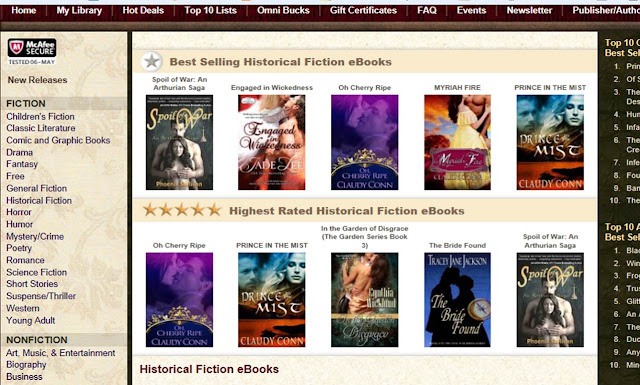
Task: Open best-selling Spoil of War cover
Action: (179, 142)
